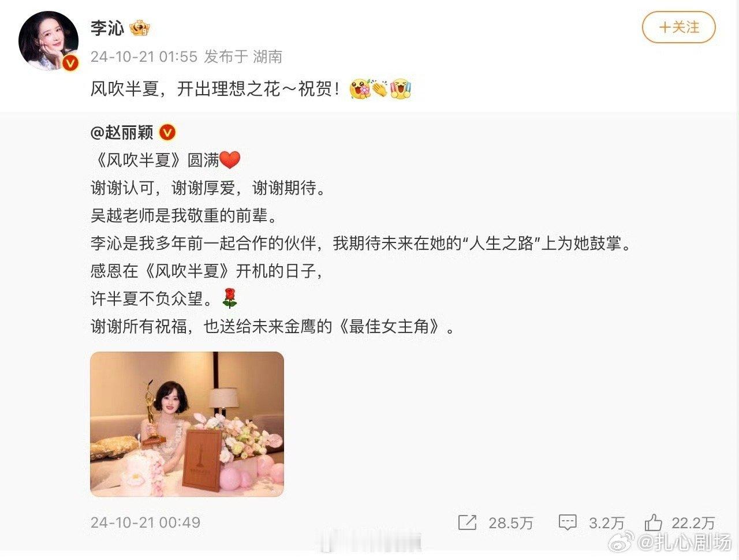Click the crown badge beside 李沁
Image resolution: width=739 pixels, height=560 pixels.
pos(140,27)
